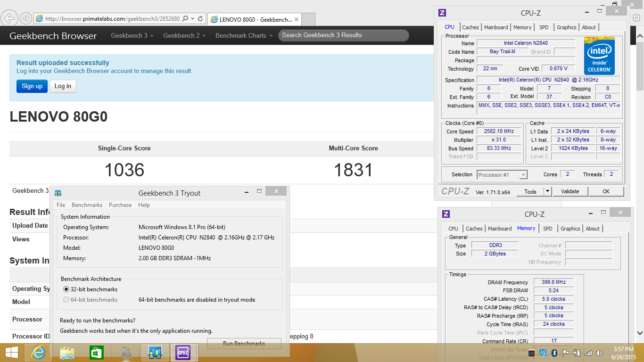Open CPU-Z Tools dropdown arrow

(x=547, y=191)
